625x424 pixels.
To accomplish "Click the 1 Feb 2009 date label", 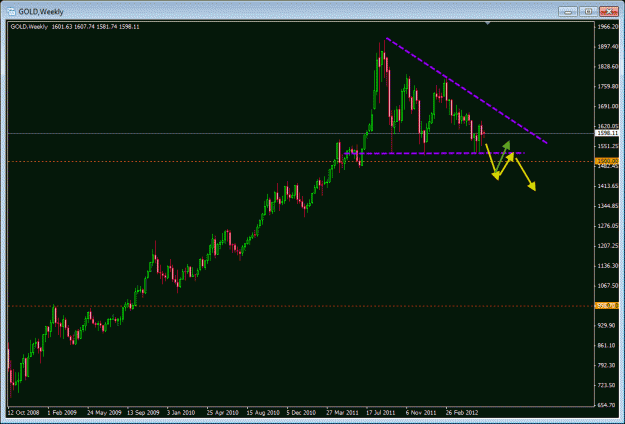I will tap(62, 412).
